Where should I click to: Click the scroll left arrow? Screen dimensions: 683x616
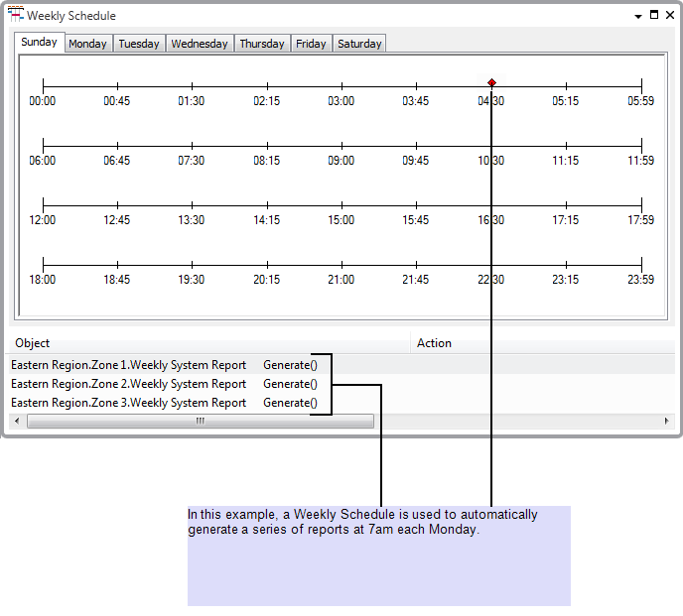16,421
